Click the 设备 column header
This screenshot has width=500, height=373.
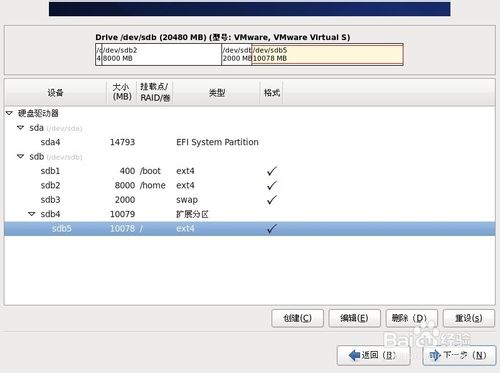55,92
